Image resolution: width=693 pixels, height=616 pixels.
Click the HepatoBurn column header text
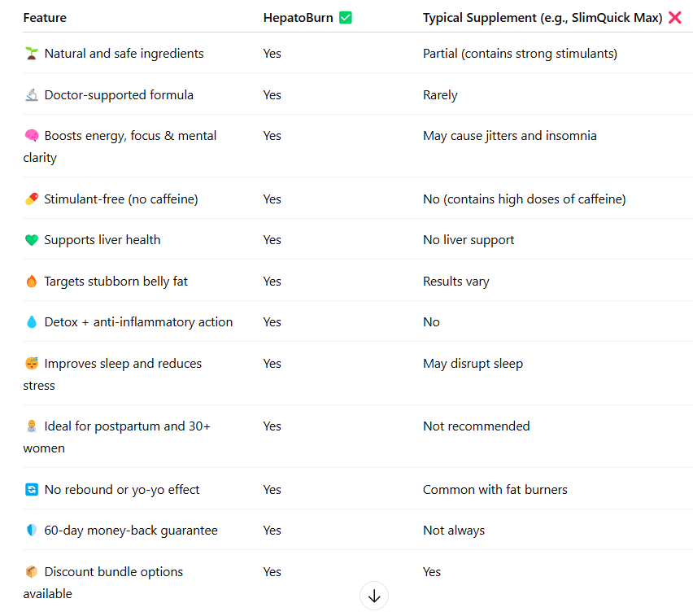point(298,18)
